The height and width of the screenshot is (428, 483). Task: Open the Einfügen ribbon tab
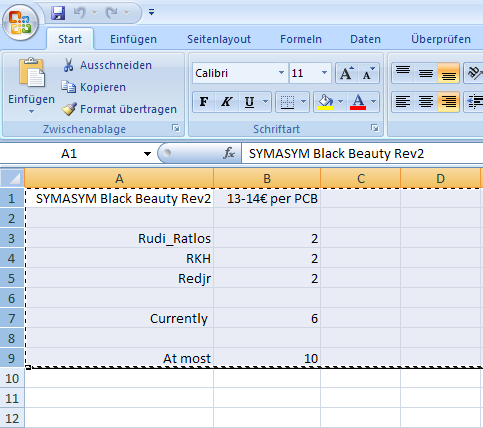[133, 39]
